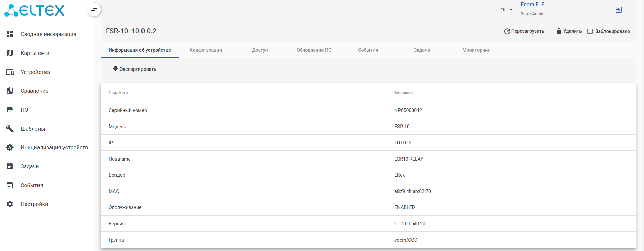Click the trash icon beside Удалить

[x=559, y=31]
